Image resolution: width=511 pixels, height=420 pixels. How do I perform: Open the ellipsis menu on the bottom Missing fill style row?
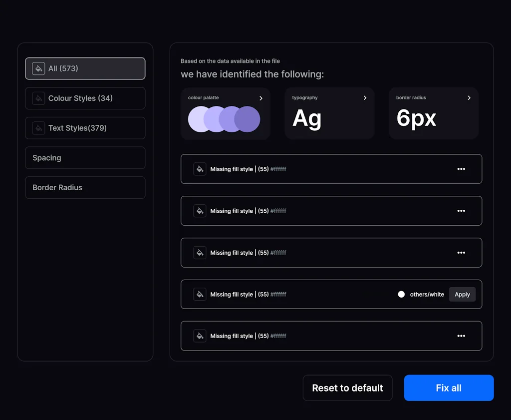(x=461, y=336)
